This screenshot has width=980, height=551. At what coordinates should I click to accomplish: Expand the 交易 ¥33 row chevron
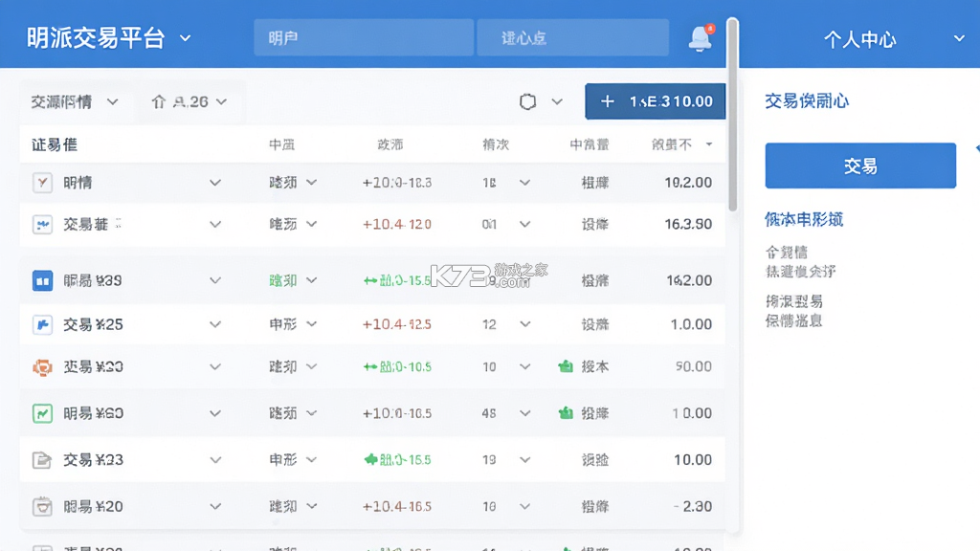point(215,460)
